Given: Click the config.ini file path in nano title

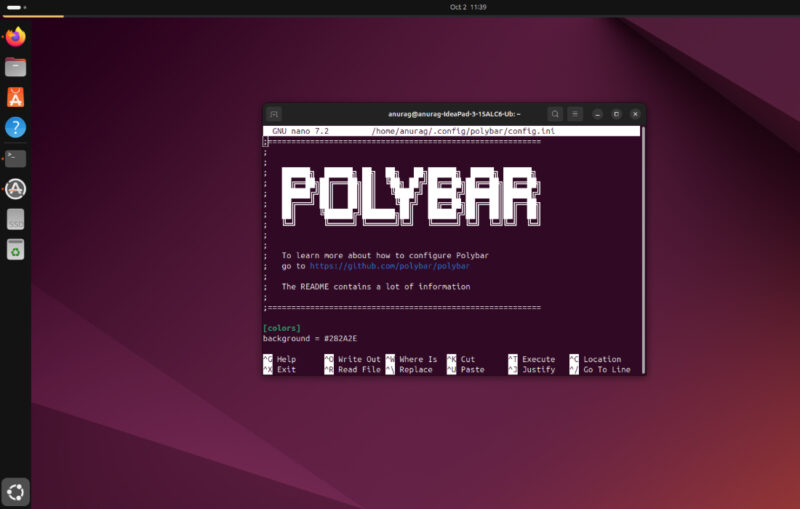Looking at the screenshot, I should [463, 131].
